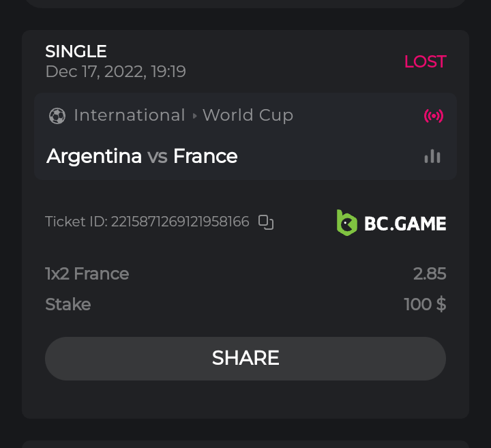Click the BC.GAME brand name text
This screenshot has width=491, height=448.
[405, 224]
